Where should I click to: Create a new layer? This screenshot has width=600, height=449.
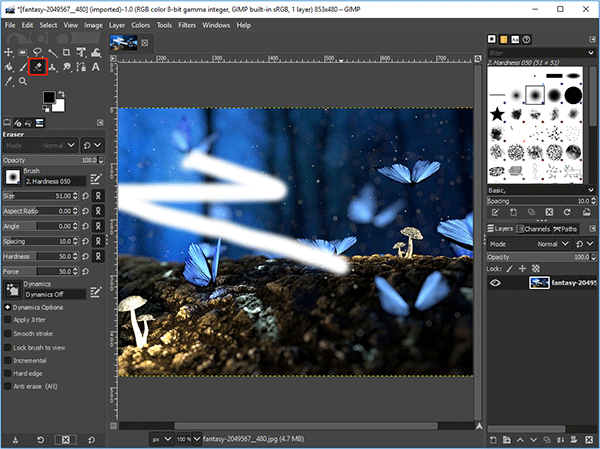pyautogui.click(x=493, y=440)
